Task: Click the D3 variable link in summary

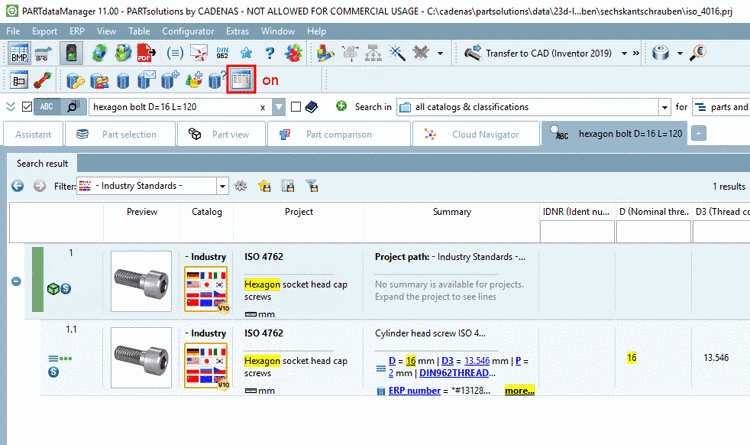Action: 447,361
